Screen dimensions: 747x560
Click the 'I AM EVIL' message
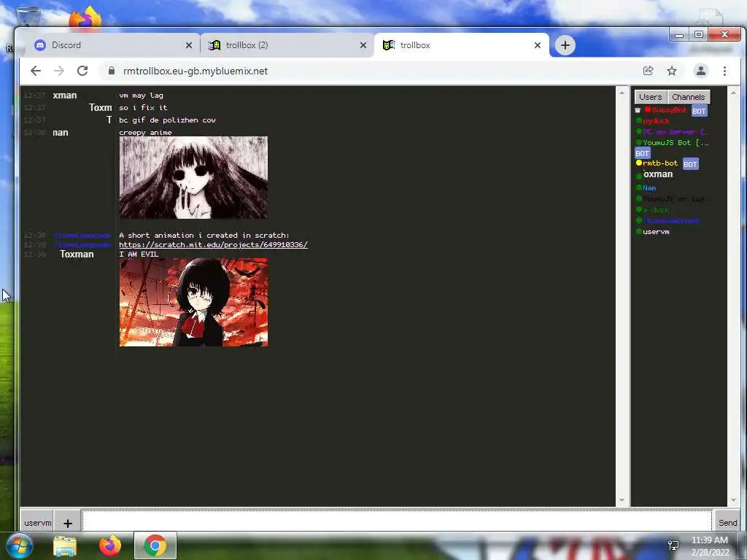click(139, 254)
